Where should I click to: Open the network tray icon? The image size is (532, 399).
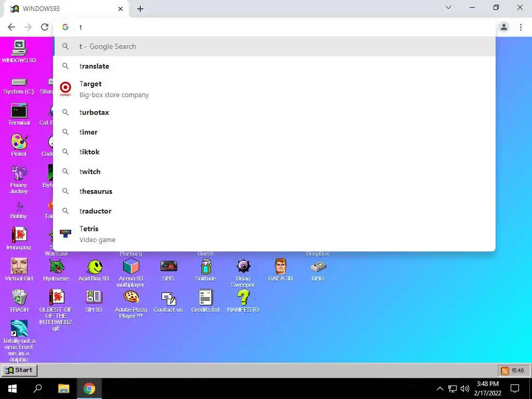453,389
